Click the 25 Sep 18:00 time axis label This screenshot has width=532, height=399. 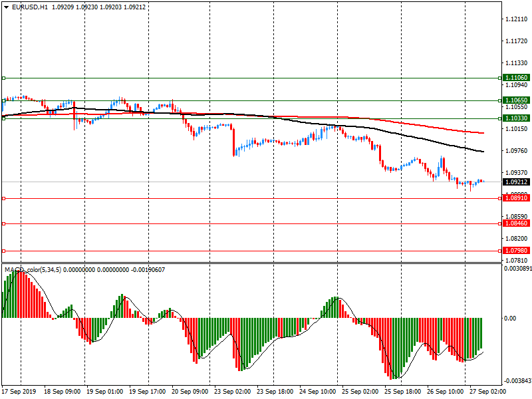tap(403, 392)
